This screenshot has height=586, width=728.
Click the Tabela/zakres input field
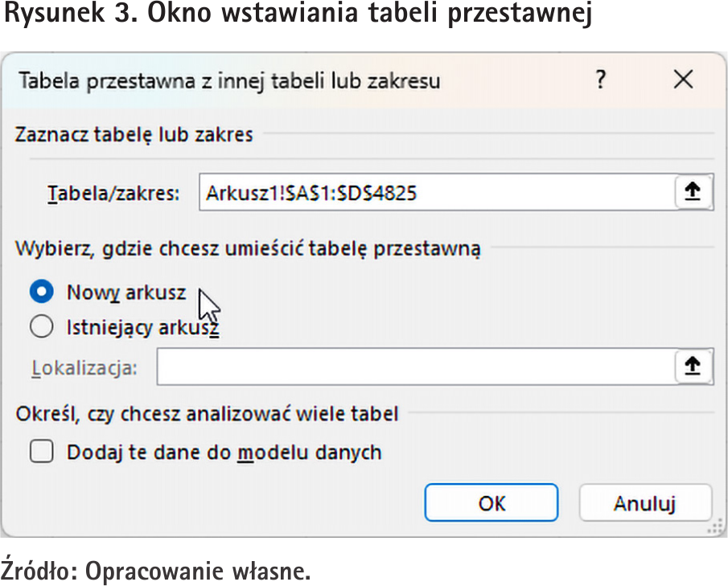click(x=434, y=193)
